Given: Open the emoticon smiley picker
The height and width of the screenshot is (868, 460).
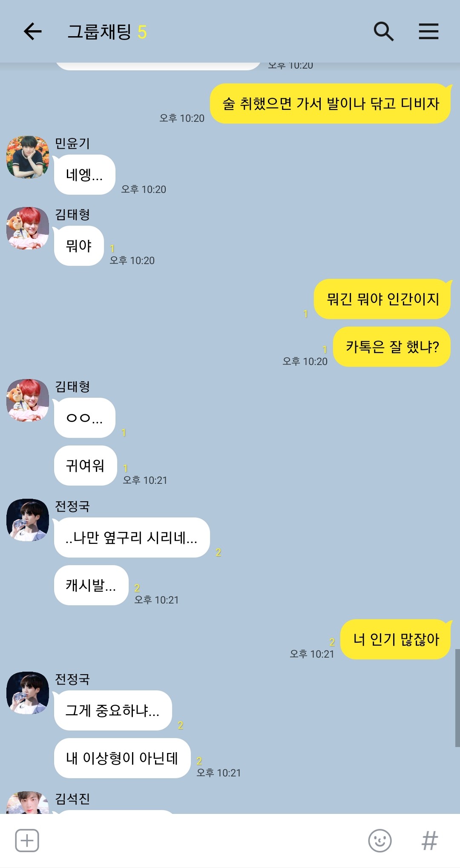Looking at the screenshot, I should (379, 840).
